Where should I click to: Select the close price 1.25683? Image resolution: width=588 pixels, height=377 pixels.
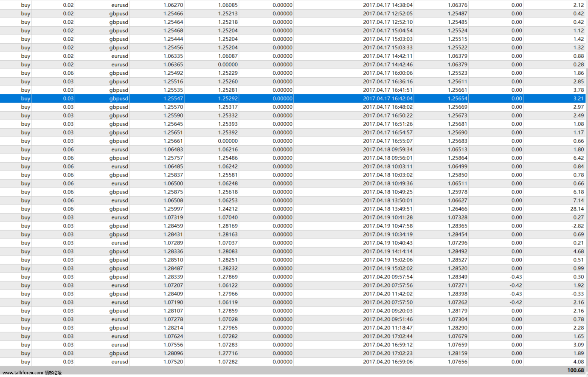point(457,141)
